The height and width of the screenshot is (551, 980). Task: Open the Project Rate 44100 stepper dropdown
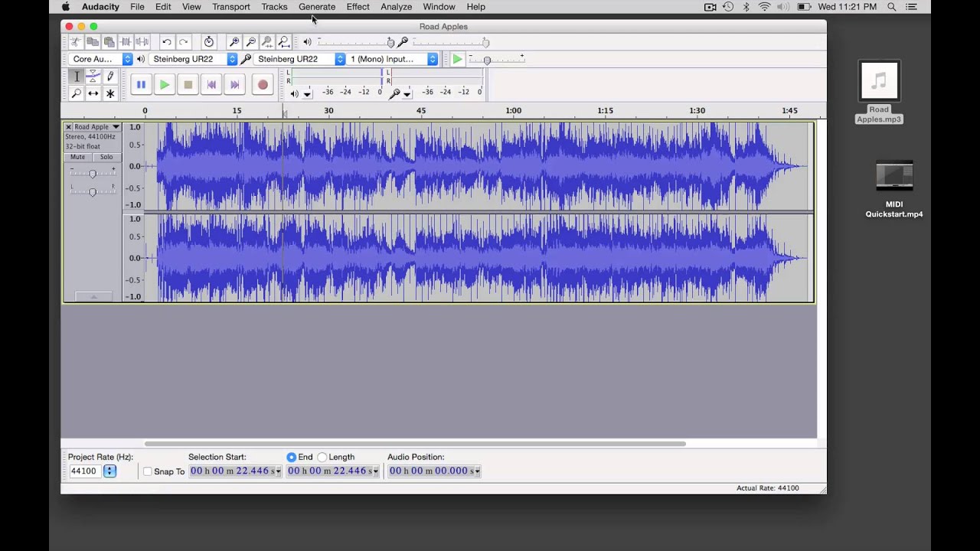pyautogui.click(x=109, y=471)
